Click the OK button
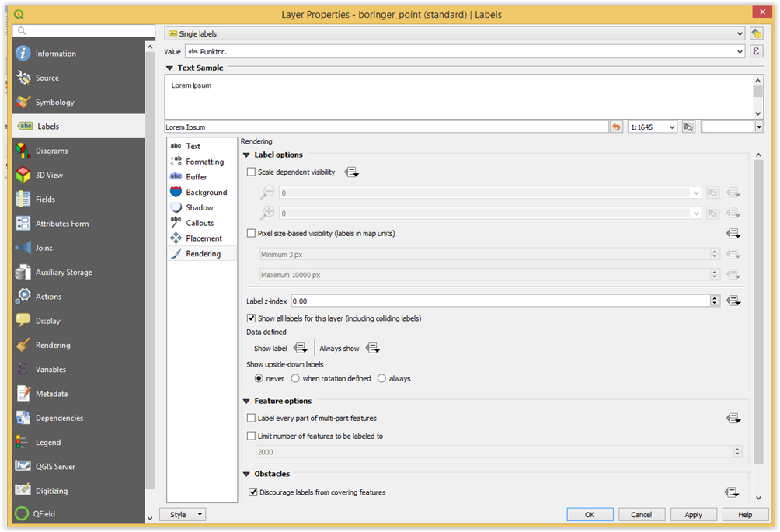The image size is (780, 532). click(590, 515)
